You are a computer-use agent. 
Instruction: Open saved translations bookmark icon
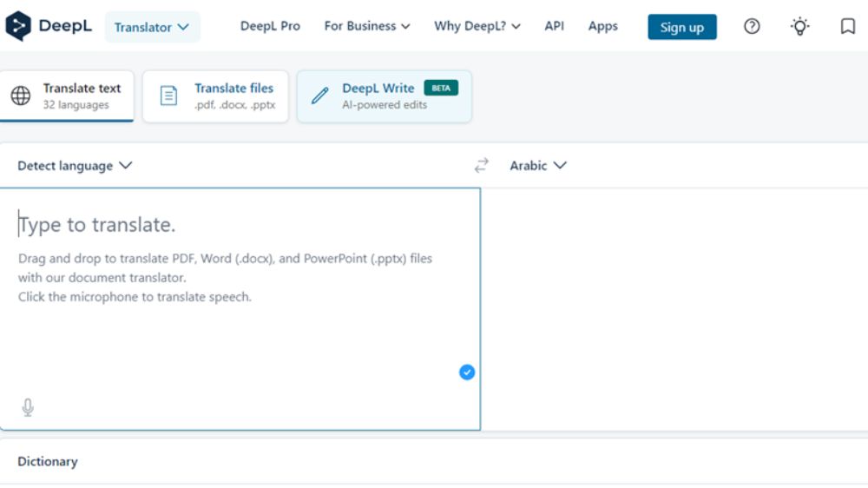coord(848,26)
